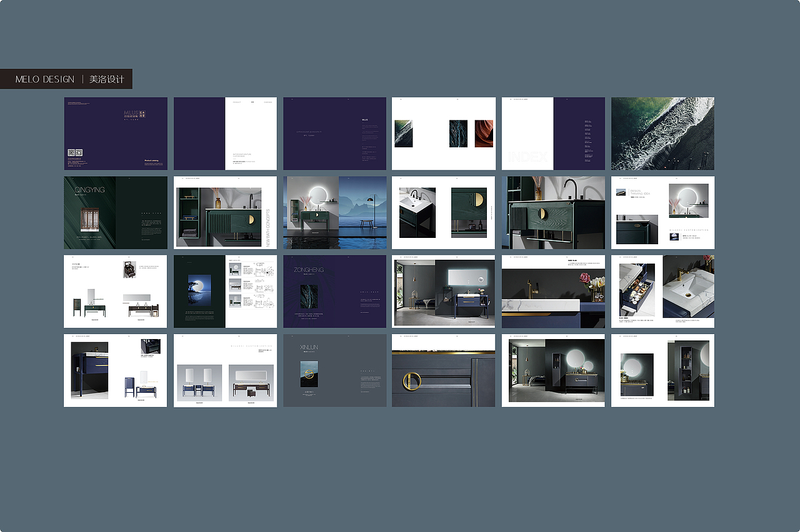Image resolution: width=800 pixels, height=532 pixels.
Task: Select the tall storage cabinet with round mirror spread
Action: (x=662, y=370)
